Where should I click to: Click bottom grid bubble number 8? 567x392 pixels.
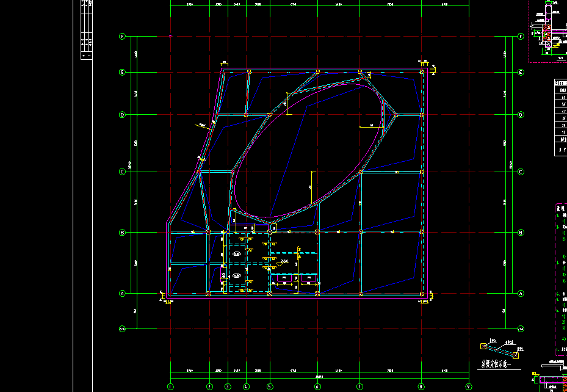click(421, 387)
